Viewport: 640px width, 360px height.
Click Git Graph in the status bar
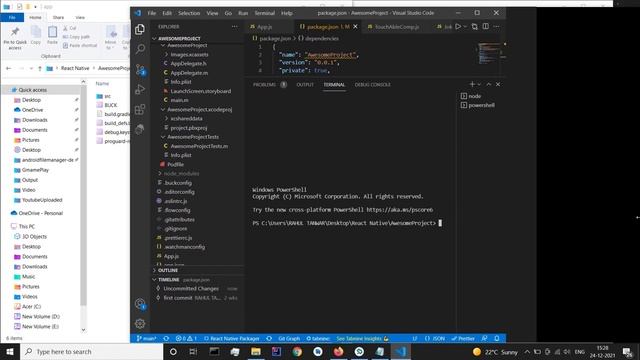click(289, 338)
